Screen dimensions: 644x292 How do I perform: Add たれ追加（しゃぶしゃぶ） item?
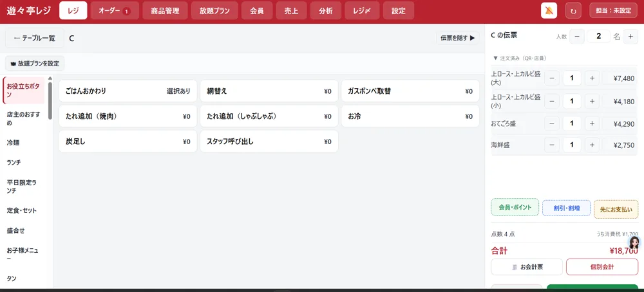coord(269,116)
